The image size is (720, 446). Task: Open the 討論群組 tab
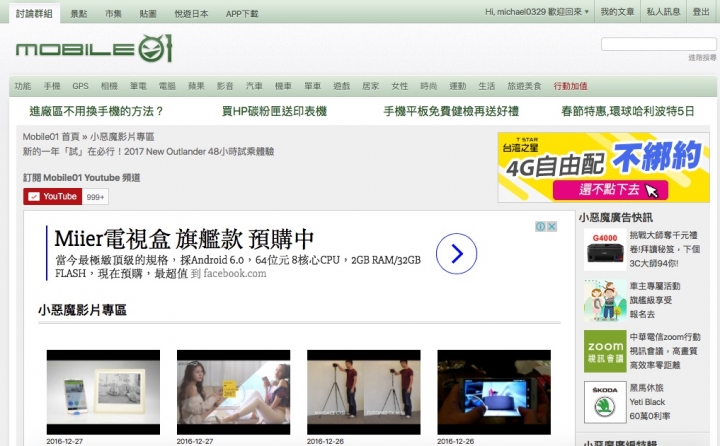pos(34,13)
